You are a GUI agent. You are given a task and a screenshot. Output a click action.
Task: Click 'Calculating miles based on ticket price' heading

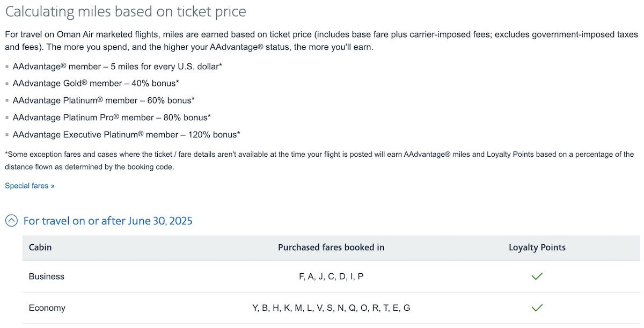click(x=126, y=11)
